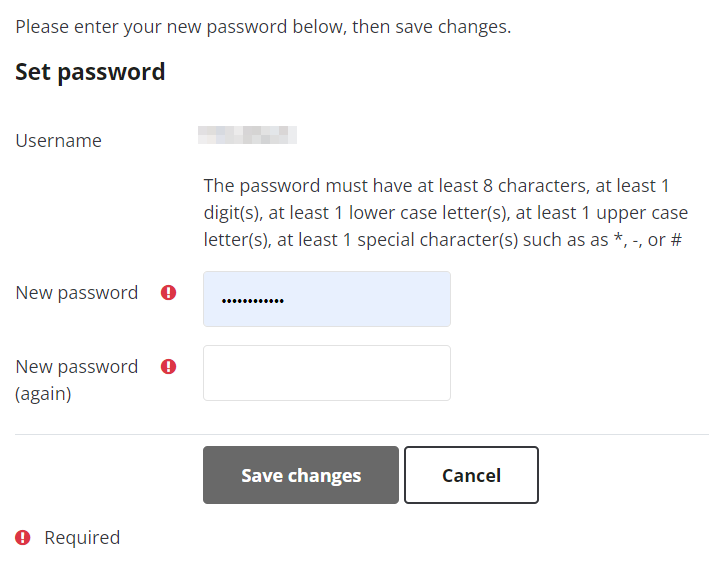This screenshot has height=562, width=709.
Task: Focus the filled New password field
Action: 327,299
